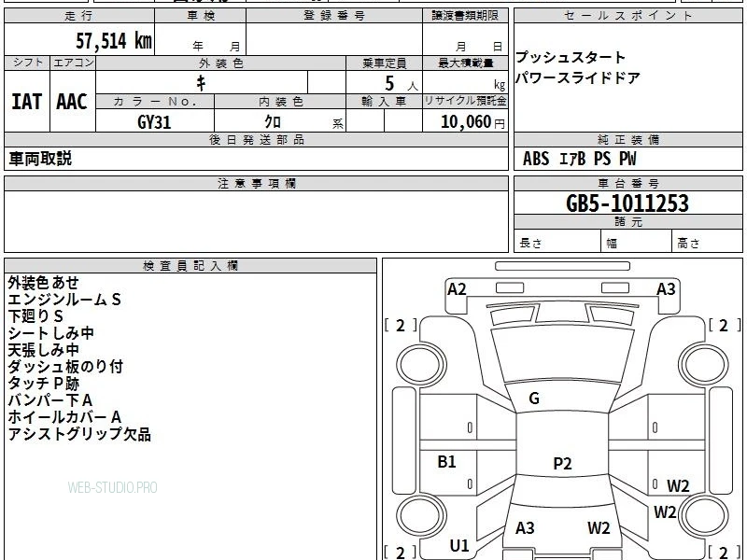The height and width of the screenshot is (560, 747).
Task: Click the ABS エアB PS PW equipment line
Action: click(579, 159)
